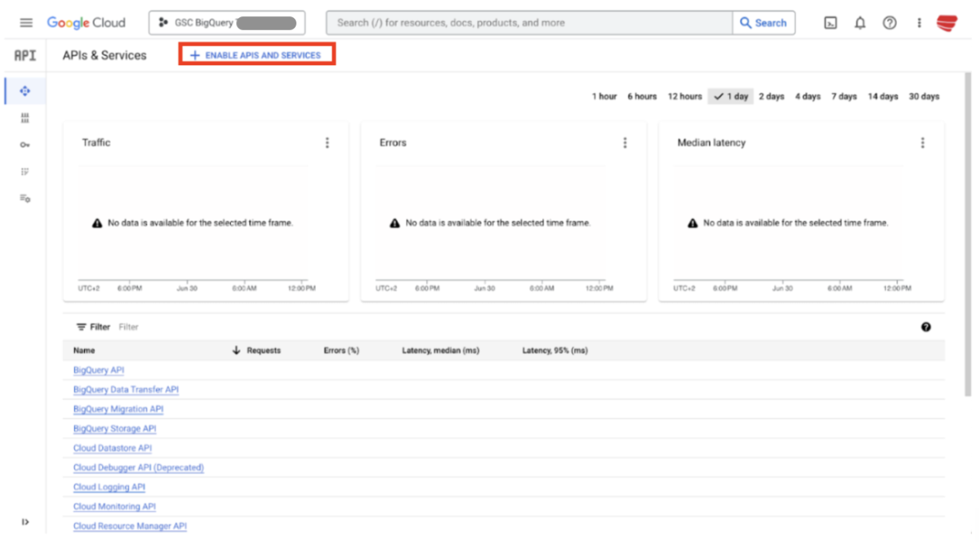Image resolution: width=980 pixels, height=559 pixels.
Task: Open the Median latency chart options menu
Action: point(923,143)
